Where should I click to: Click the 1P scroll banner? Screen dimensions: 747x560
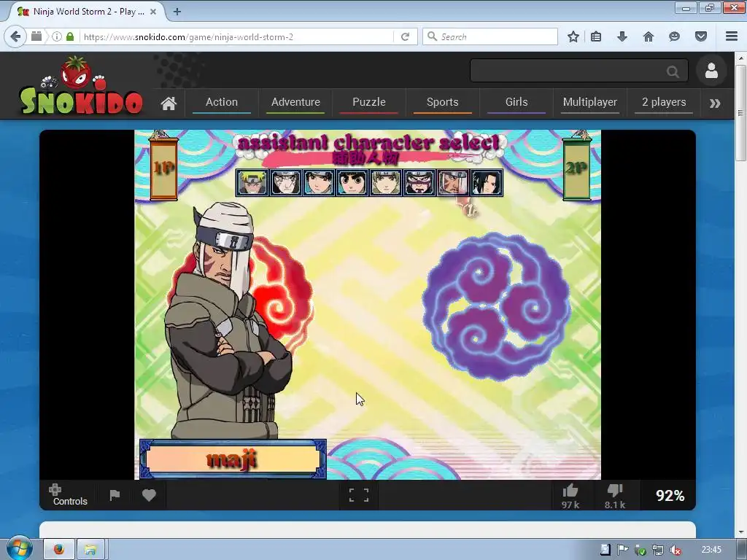click(163, 168)
